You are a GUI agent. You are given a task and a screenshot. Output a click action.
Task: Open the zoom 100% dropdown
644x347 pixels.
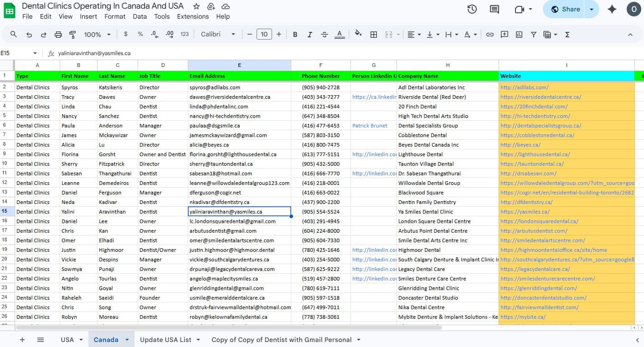[98, 35]
